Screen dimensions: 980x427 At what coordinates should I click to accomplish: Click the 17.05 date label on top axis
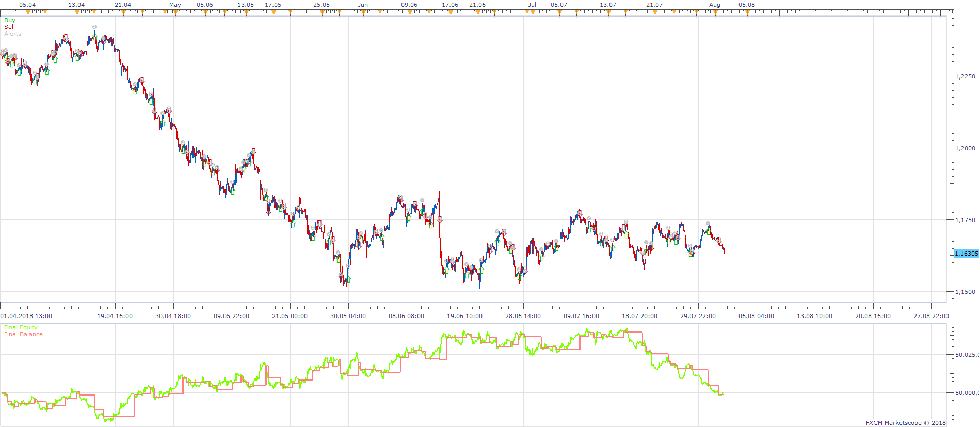[273, 5]
